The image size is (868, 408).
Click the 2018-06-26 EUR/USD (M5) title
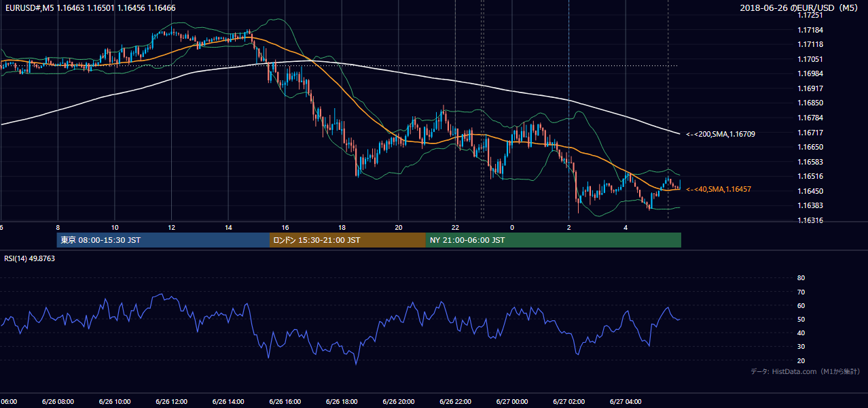tap(800, 8)
